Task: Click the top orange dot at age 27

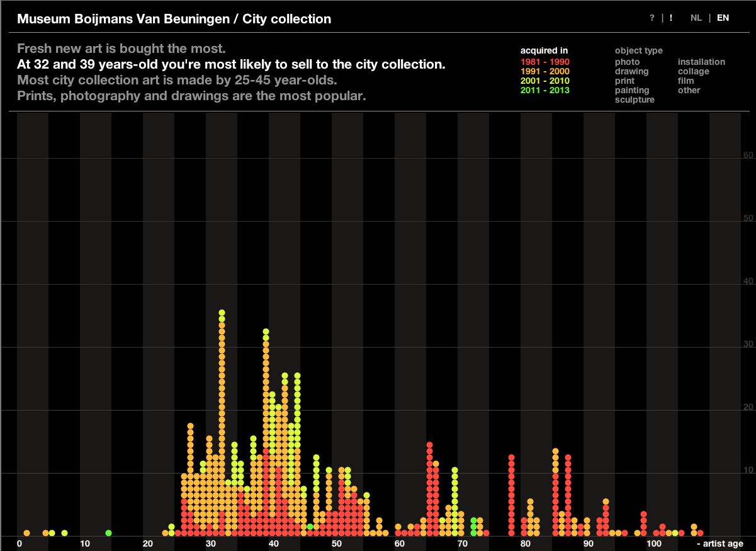Action: pyautogui.click(x=190, y=426)
